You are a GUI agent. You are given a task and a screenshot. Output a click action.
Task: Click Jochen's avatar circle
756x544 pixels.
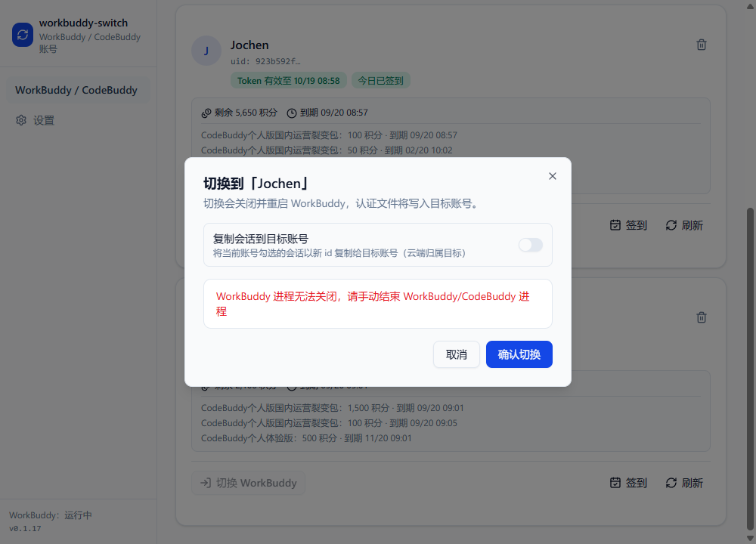point(206,51)
